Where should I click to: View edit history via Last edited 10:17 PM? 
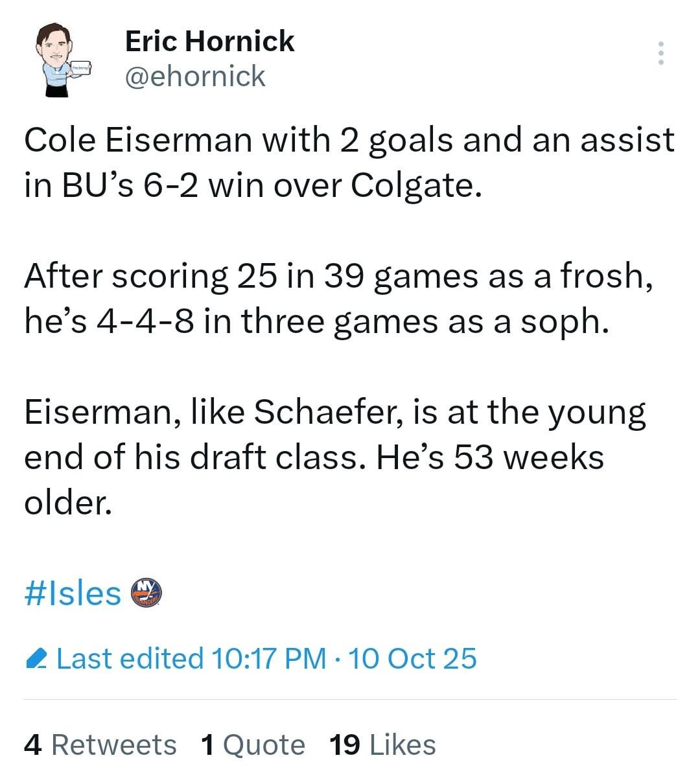coord(191,659)
